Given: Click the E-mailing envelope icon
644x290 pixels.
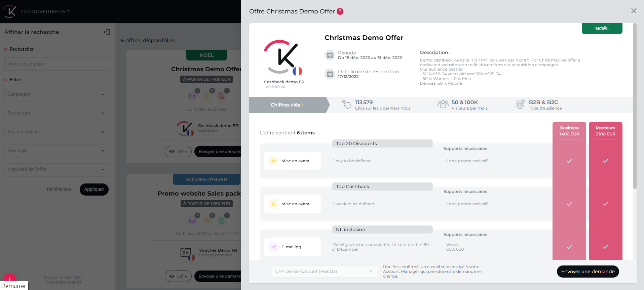Looking at the screenshot, I should (x=273, y=247).
